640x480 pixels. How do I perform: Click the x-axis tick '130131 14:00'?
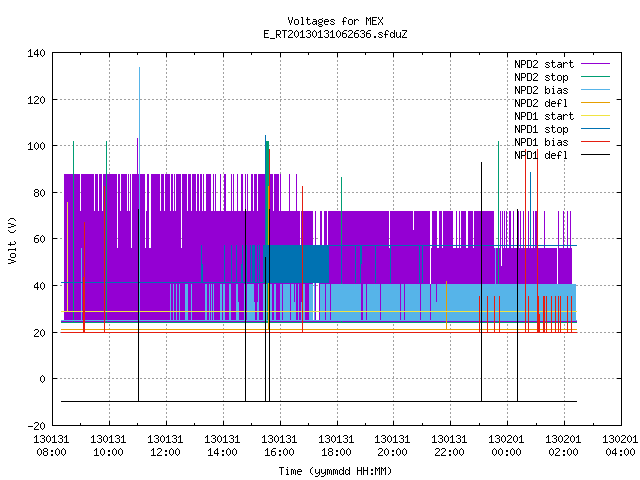pyautogui.click(x=222, y=446)
